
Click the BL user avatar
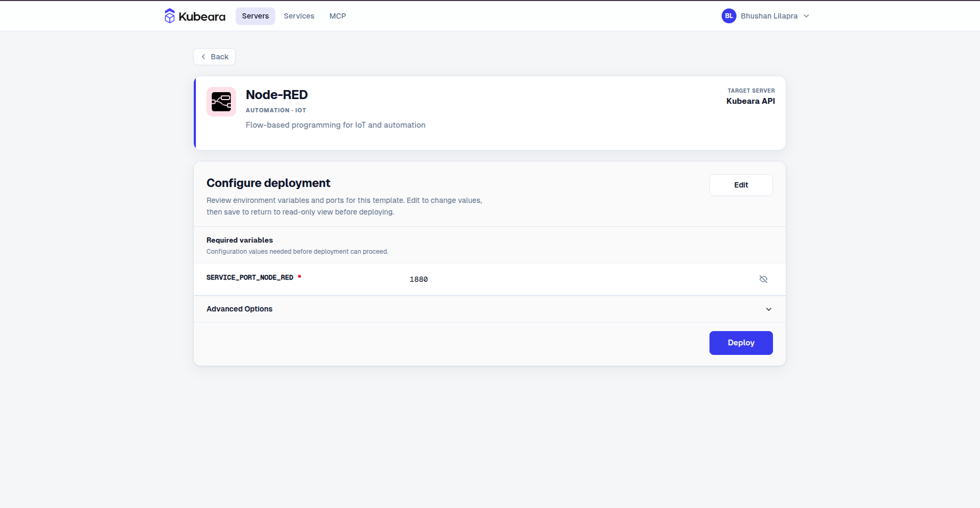coord(729,16)
